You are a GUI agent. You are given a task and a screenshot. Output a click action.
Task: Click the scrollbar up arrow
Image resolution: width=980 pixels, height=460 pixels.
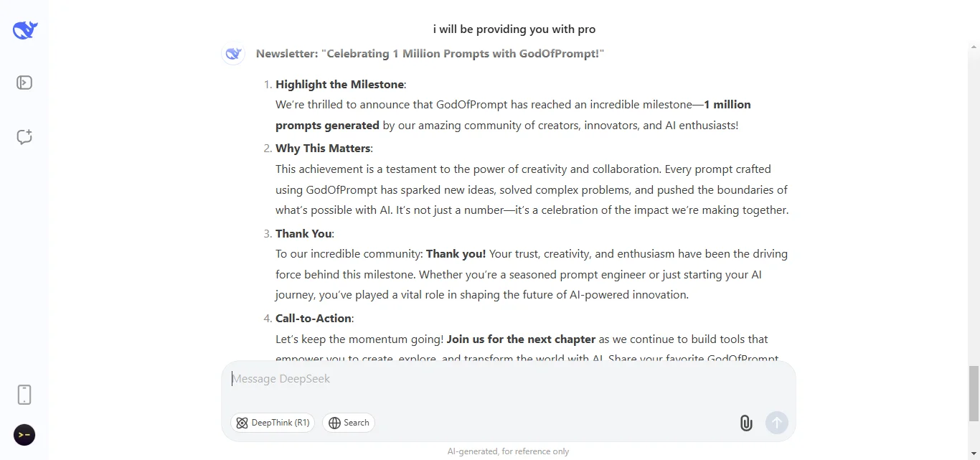[973, 47]
